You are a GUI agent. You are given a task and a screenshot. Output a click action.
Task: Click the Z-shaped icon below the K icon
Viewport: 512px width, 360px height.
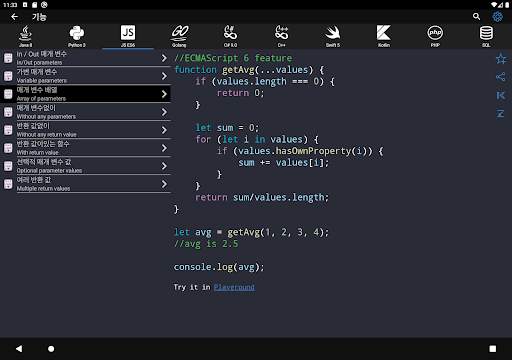[501, 114]
